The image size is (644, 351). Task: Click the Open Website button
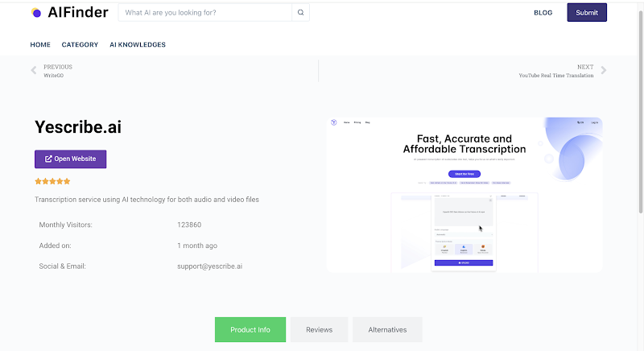[x=71, y=159]
